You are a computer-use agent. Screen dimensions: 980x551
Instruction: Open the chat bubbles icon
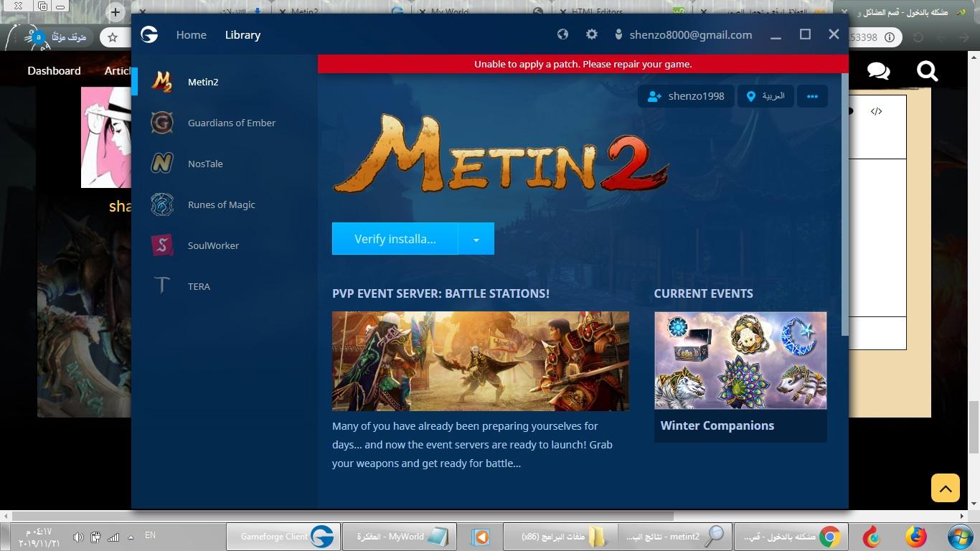pyautogui.click(x=878, y=71)
